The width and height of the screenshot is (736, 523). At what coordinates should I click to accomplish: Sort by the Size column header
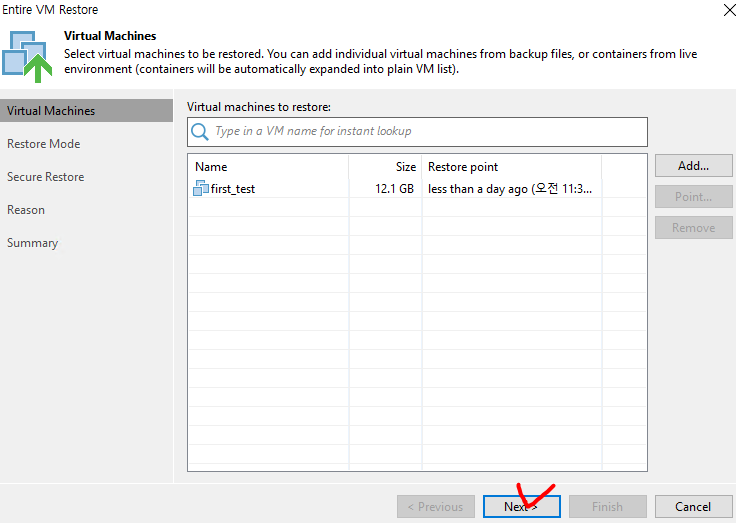click(385, 167)
